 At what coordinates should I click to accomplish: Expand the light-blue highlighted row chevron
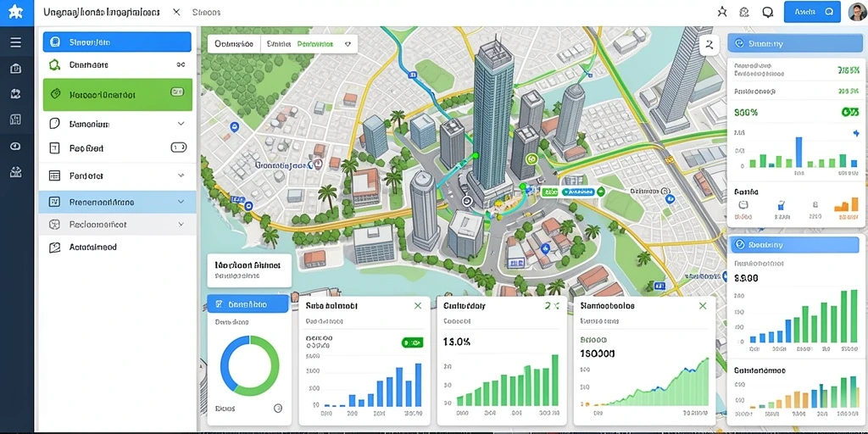181,202
